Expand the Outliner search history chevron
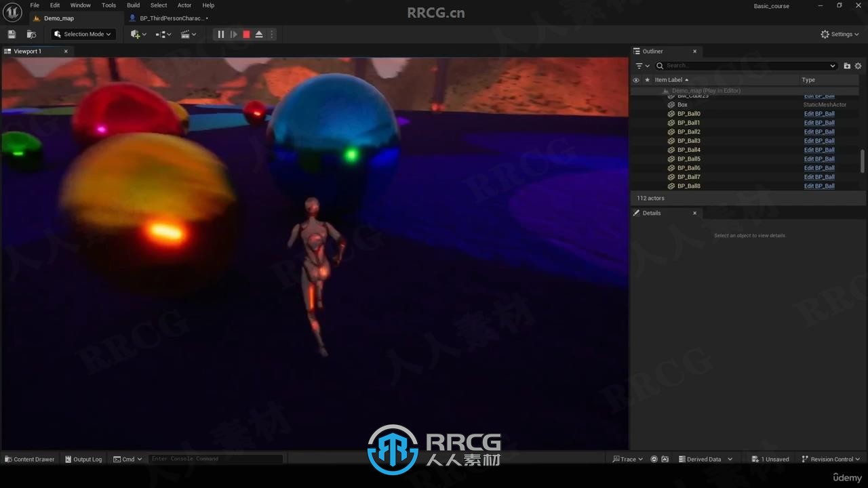Image resolution: width=868 pixels, height=488 pixels. click(833, 66)
